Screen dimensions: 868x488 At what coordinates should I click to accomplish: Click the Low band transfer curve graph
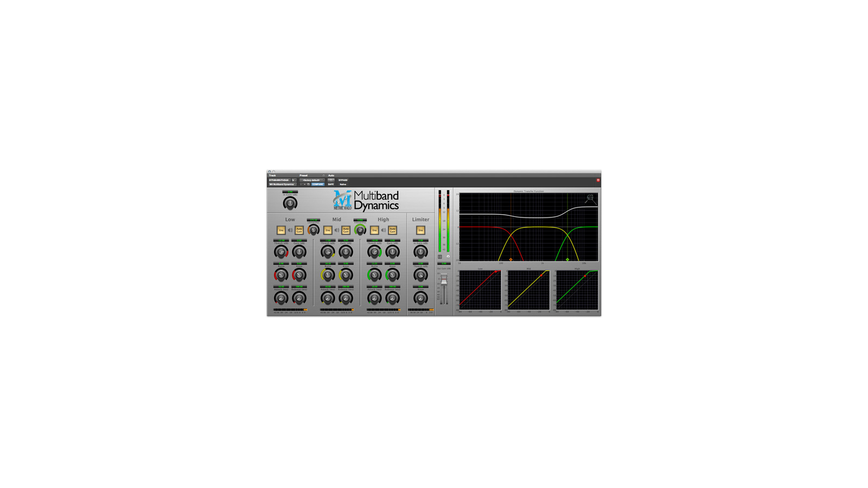click(480, 290)
